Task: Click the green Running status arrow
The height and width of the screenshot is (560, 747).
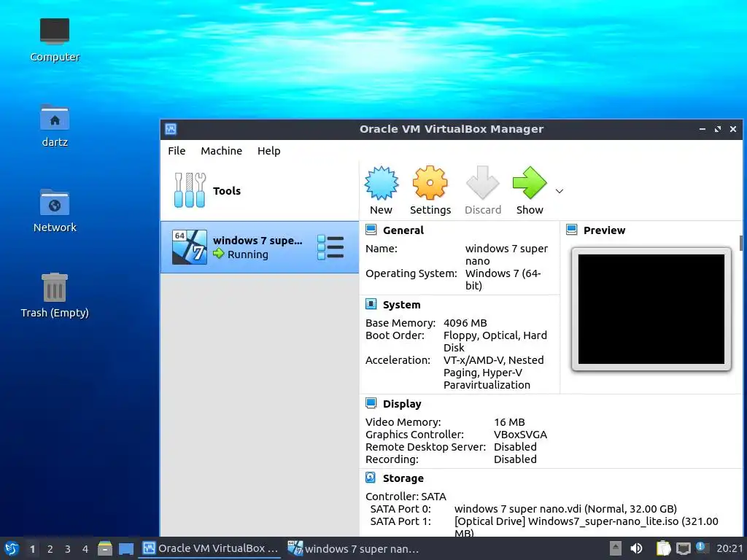Action: point(219,254)
